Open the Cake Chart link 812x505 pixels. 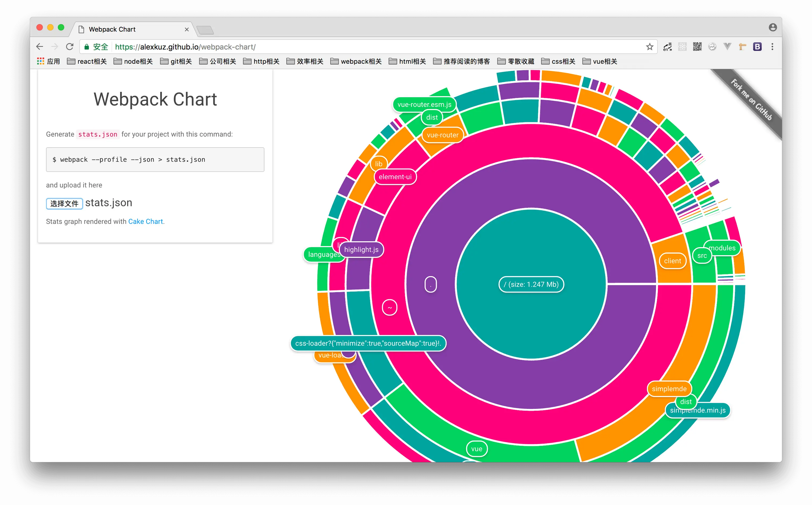click(146, 221)
